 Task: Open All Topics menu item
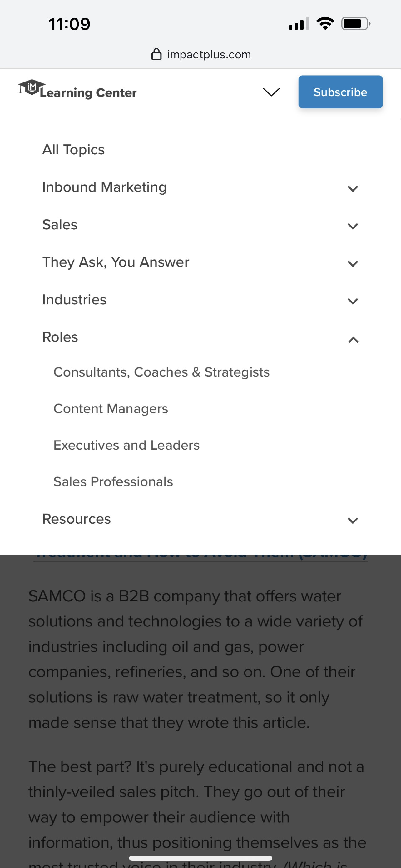pyautogui.click(x=73, y=150)
